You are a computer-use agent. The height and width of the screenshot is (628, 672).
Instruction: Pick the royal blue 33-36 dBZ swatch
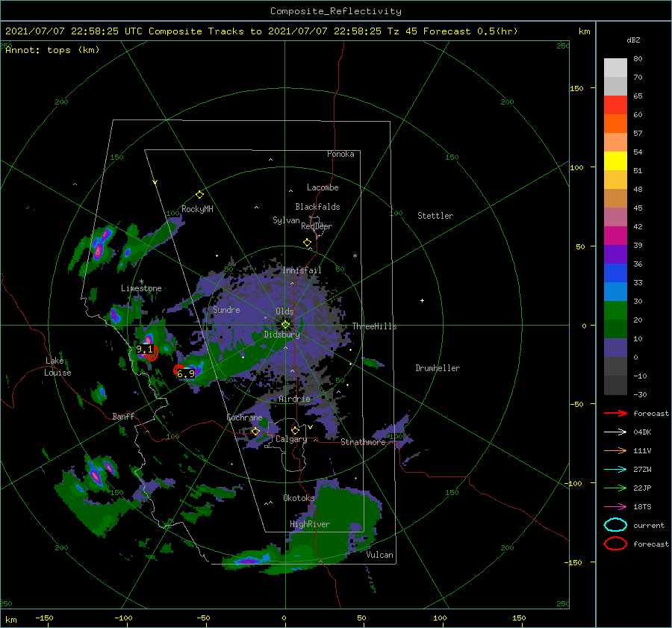click(x=615, y=273)
